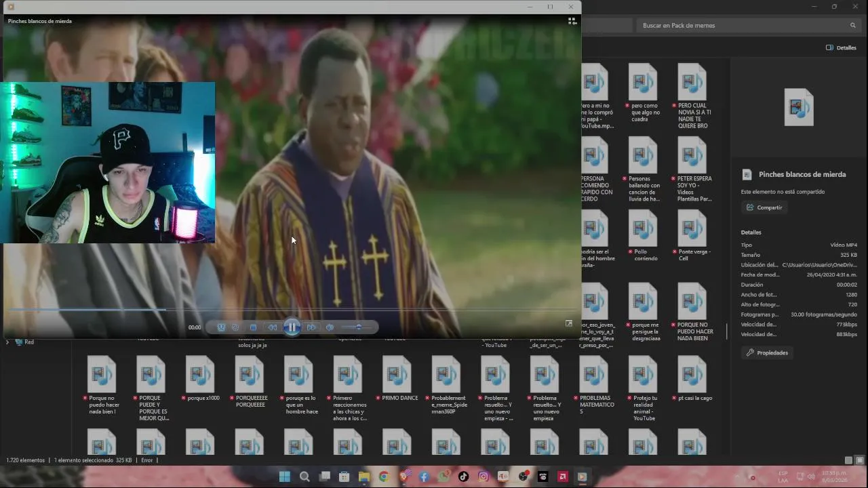Switch Media Player to library view

tap(572, 22)
